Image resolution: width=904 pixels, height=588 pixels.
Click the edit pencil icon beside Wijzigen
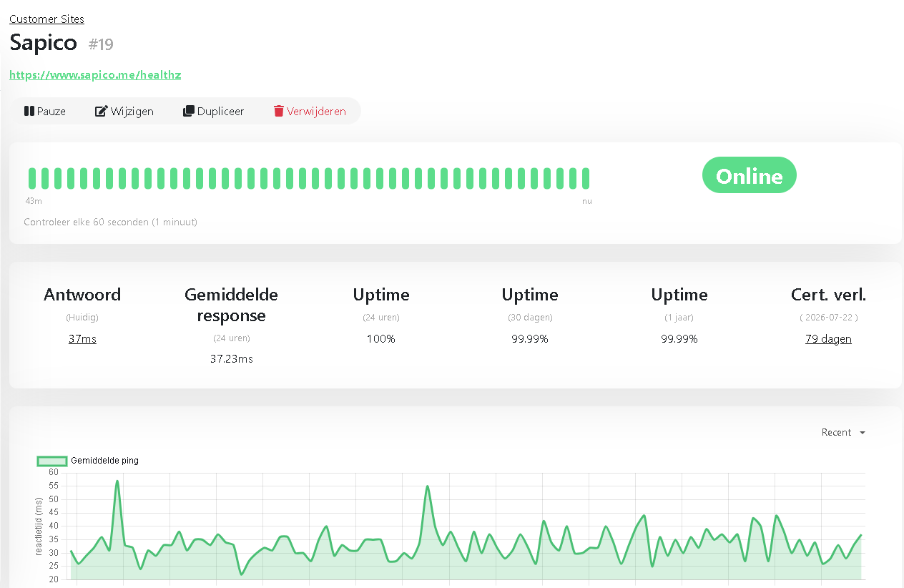click(x=101, y=111)
